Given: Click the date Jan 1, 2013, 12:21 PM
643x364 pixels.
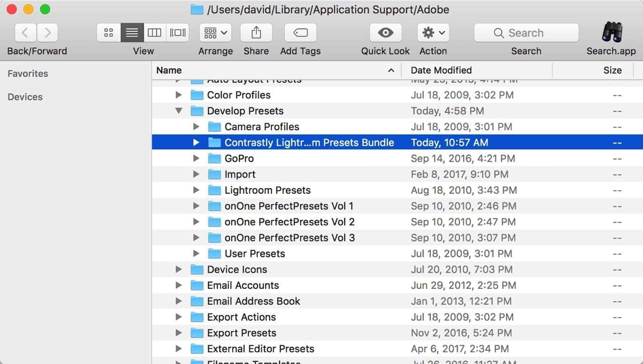Looking at the screenshot, I should point(461,301).
